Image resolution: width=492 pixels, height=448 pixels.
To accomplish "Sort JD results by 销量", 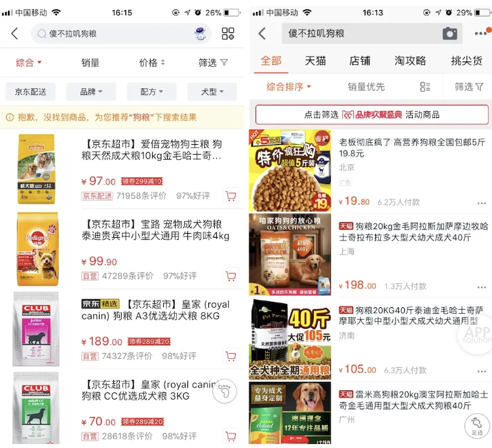I will pyautogui.click(x=90, y=62).
